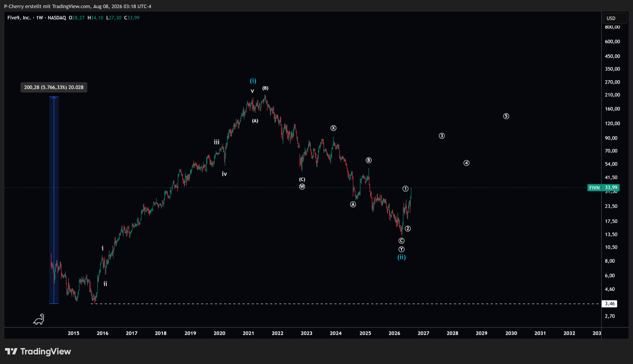Click the 160,00 price axis label
The width and height of the screenshot is (633, 364).
coord(612,109)
